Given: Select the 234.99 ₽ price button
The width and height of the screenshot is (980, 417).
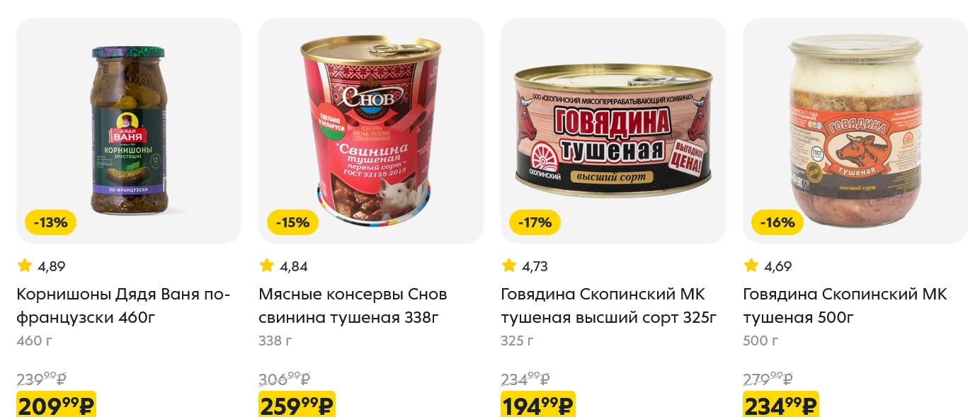Looking at the screenshot, I should 781,404.
